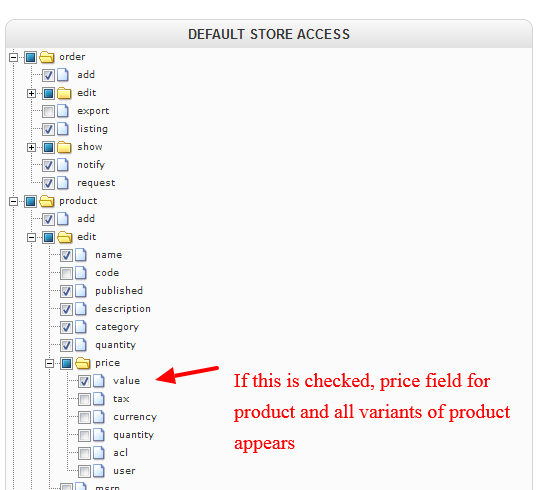This screenshot has width=537, height=490.
Task: Click the order folder icon
Action: [x=47, y=57]
